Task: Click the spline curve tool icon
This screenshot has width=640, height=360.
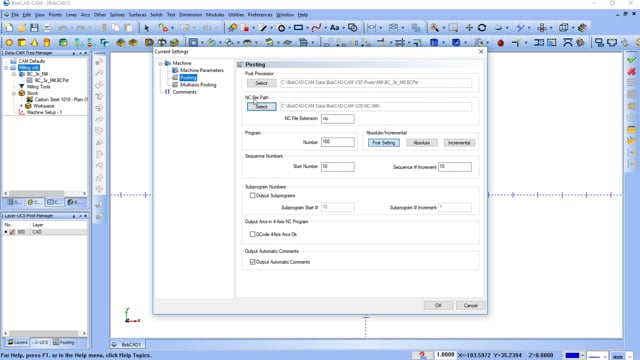Action: coord(316,28)
